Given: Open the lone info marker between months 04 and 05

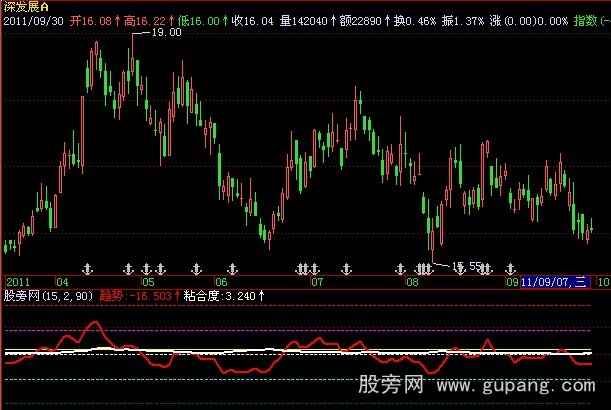Looking at the screenshot, I should [x=88, y=269].
